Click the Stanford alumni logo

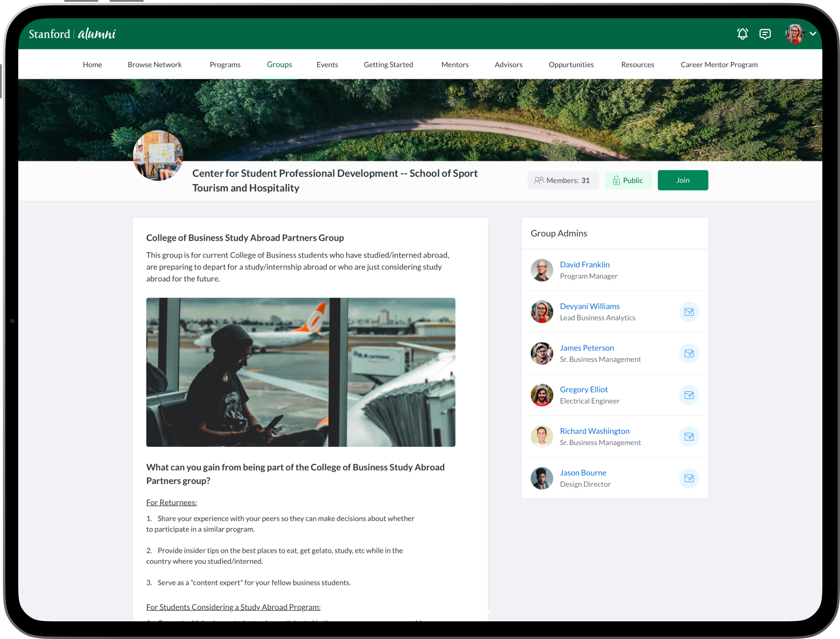click(x=72, y=34)
